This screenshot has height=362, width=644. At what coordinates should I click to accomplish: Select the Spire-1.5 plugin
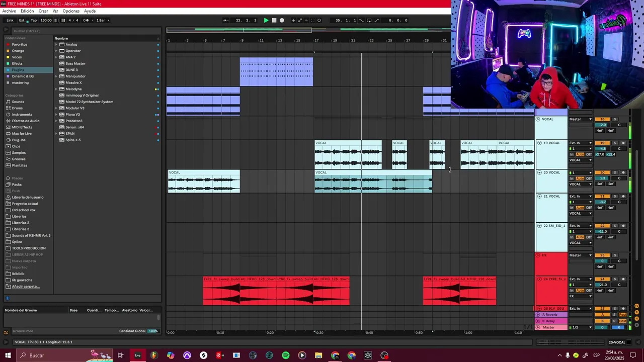73,140
